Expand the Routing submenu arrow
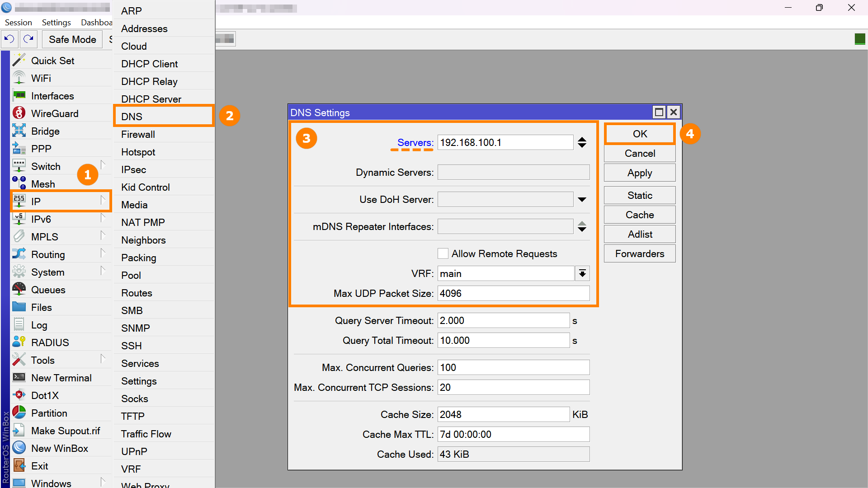 [103, 253]
